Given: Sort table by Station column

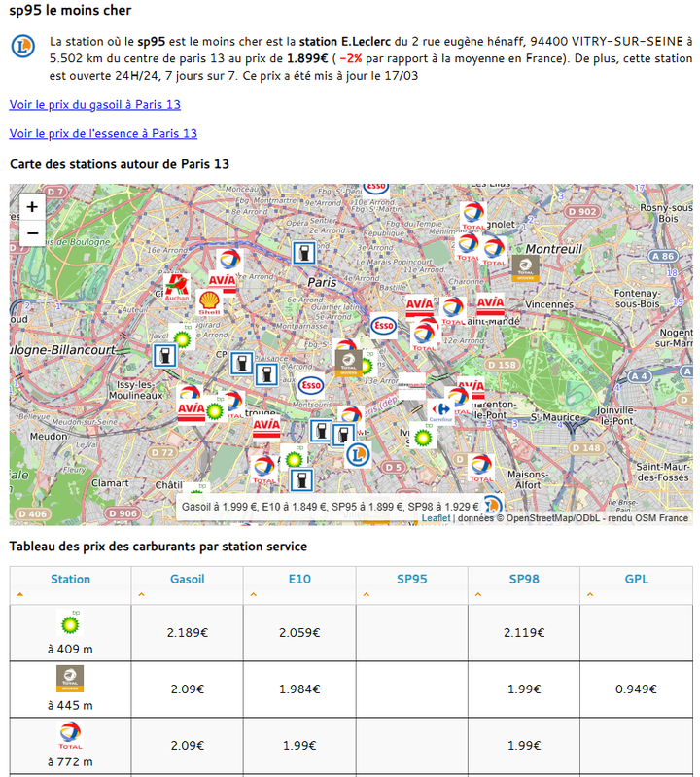Looking at the screenshot, I should (70, 579).
